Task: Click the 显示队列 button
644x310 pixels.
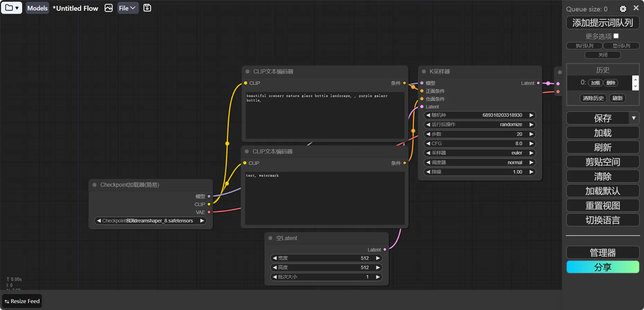Action: click(621, 46)
